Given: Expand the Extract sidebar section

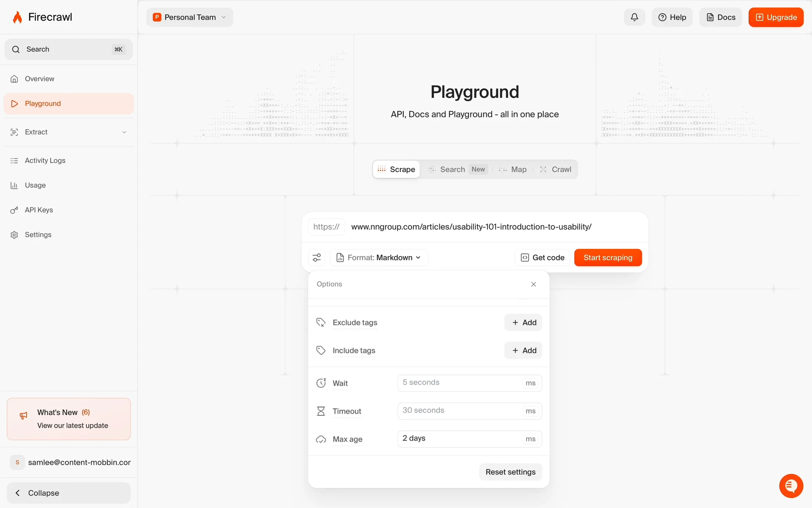Looking at the screenshot, I should click(69, 132).
